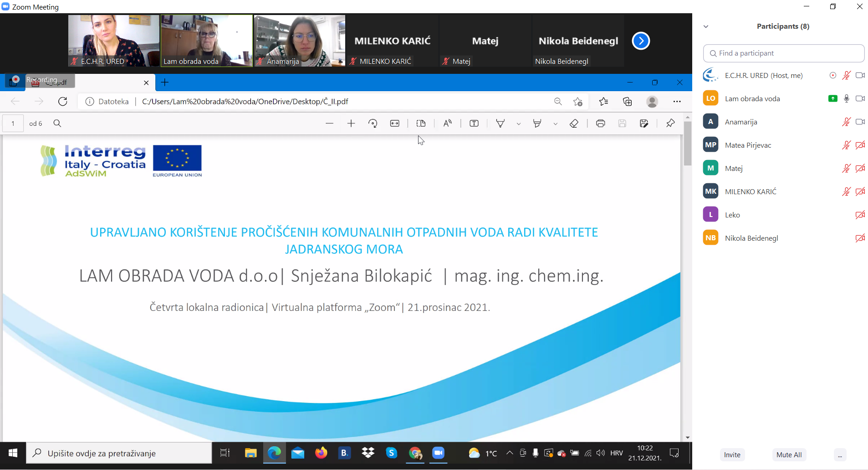
Task: Expand the Draw tool options arrow
Action: (519, 124)
